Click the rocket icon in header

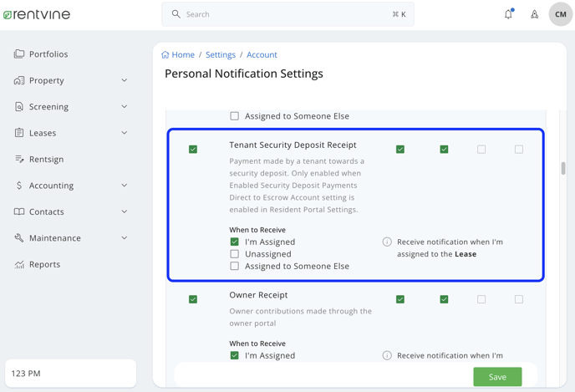(x=534, y=14)
